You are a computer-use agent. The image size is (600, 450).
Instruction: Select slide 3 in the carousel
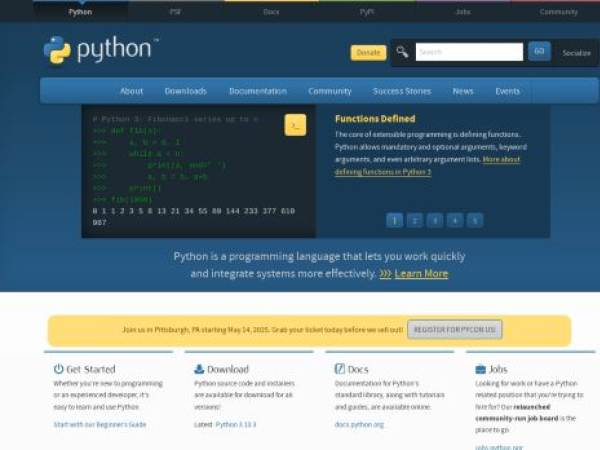(435, 220)
